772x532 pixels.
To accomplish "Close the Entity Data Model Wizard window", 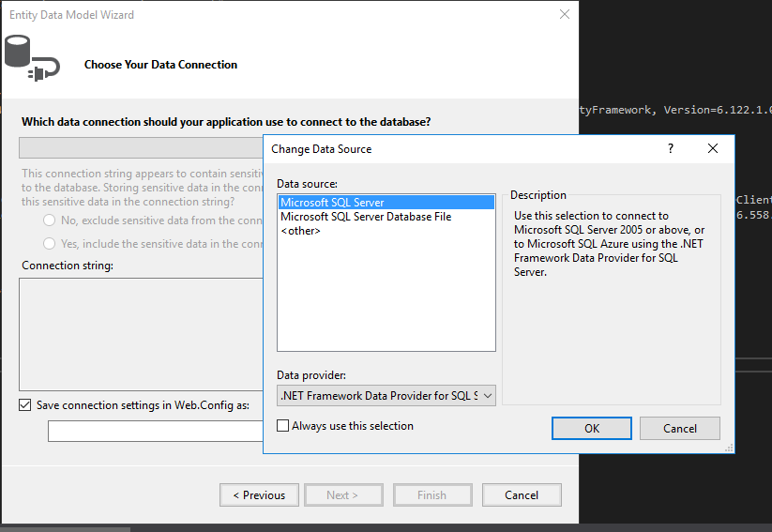I will pyautogui.click(x=565, y=14).
